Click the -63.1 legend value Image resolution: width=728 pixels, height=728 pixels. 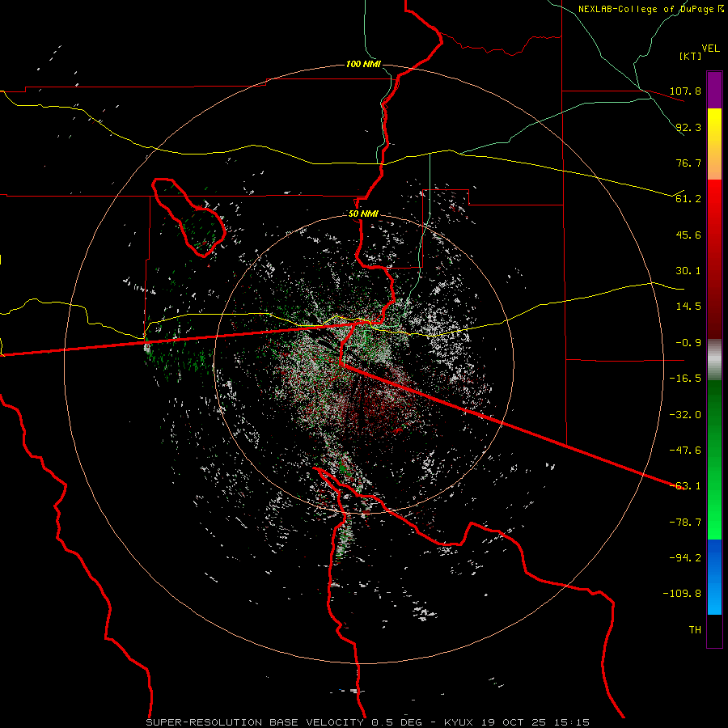pyautogui.click(x=685, y=486)
